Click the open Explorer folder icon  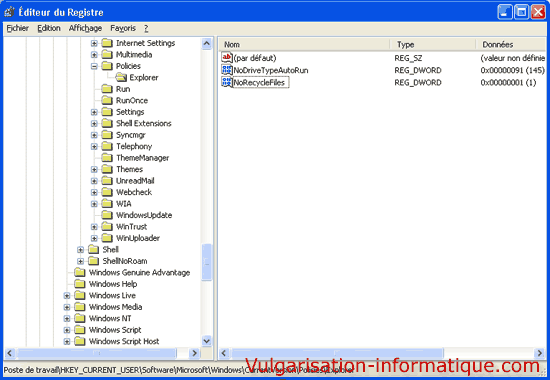[x=121, y=78]
